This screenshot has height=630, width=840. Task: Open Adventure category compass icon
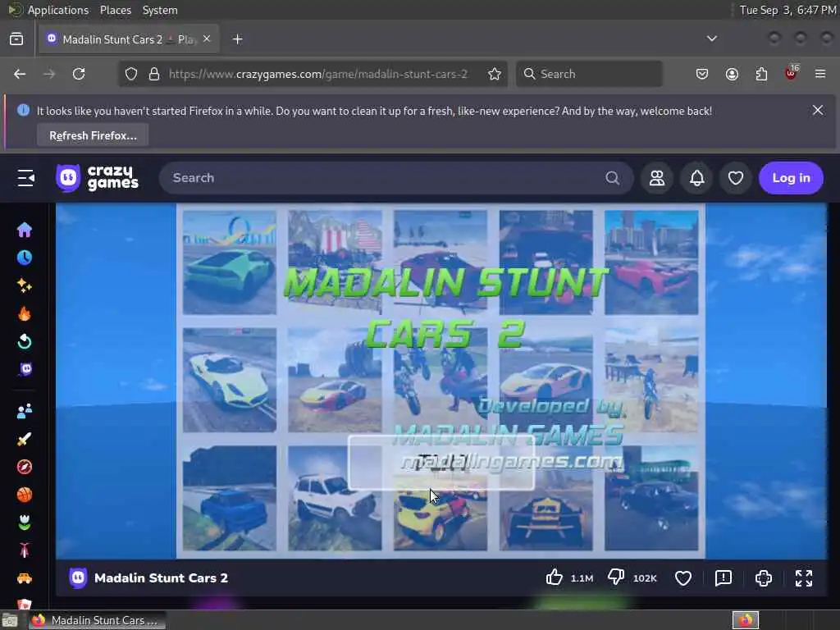(24, 467)
